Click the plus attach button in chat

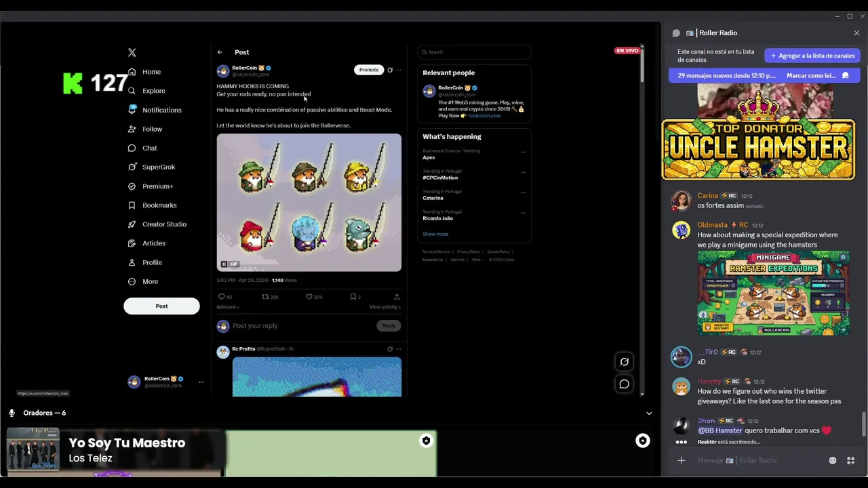click(x=682, y=461)
